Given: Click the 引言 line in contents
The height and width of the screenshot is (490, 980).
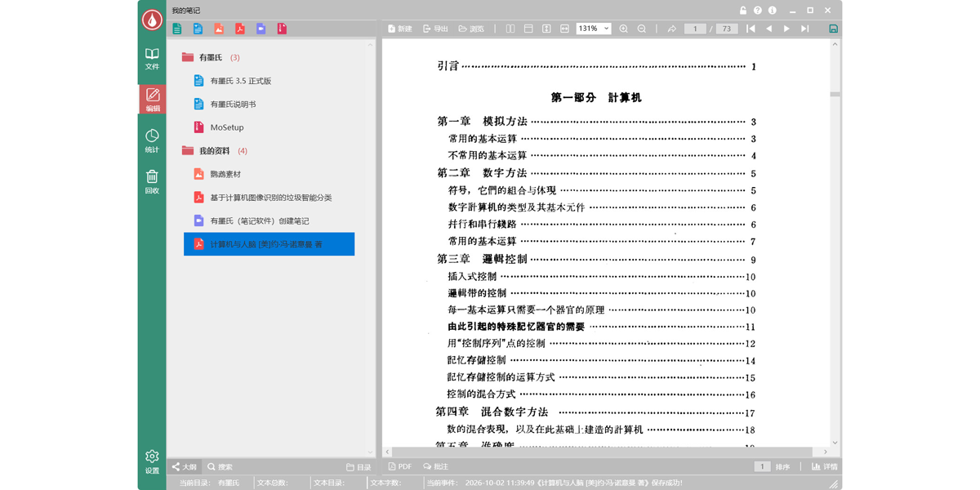Looking at the screenshot, I should click(x=597, y=66).
